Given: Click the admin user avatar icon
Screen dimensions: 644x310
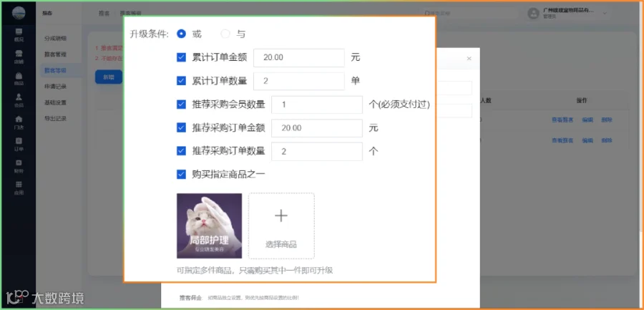Looking at the screenshot, I should (x=533, y=14).
